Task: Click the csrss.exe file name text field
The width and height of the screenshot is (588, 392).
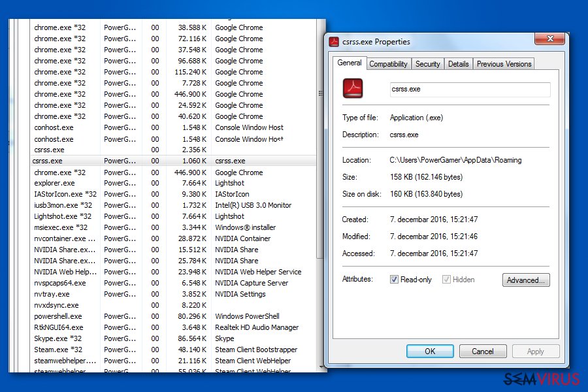Action: coord(470,90)
